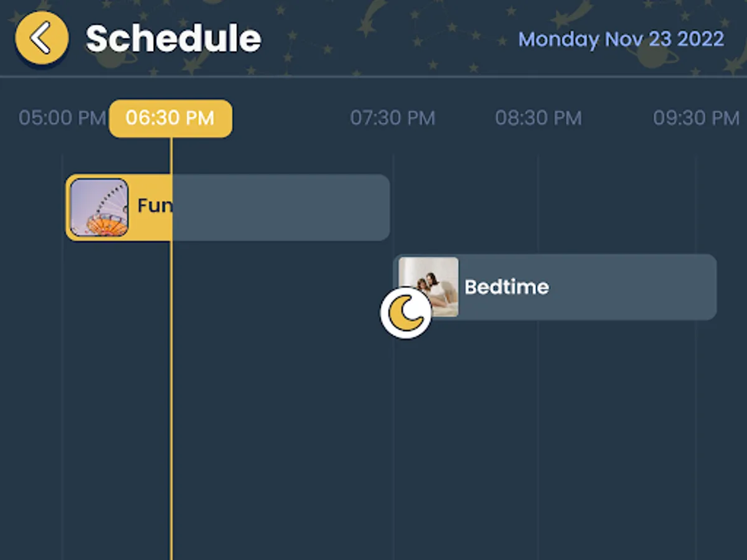Click the crescent moon icon on Bedtime

point(406,313)
